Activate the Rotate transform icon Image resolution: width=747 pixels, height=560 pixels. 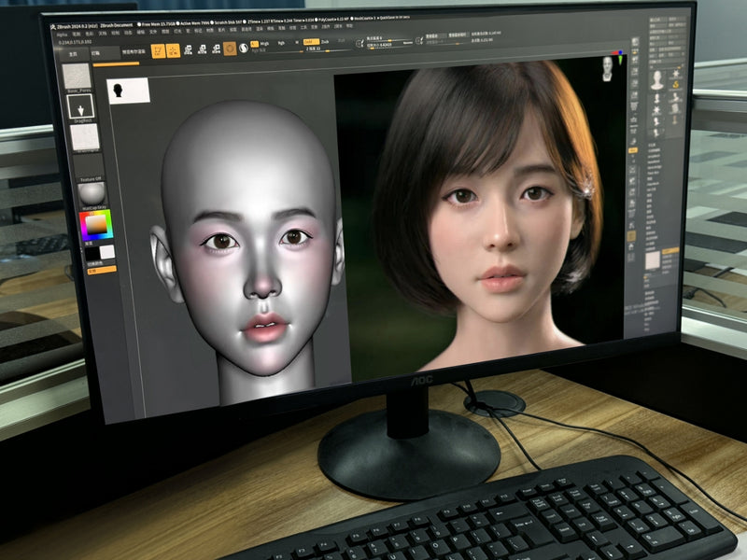click(214, 49)
